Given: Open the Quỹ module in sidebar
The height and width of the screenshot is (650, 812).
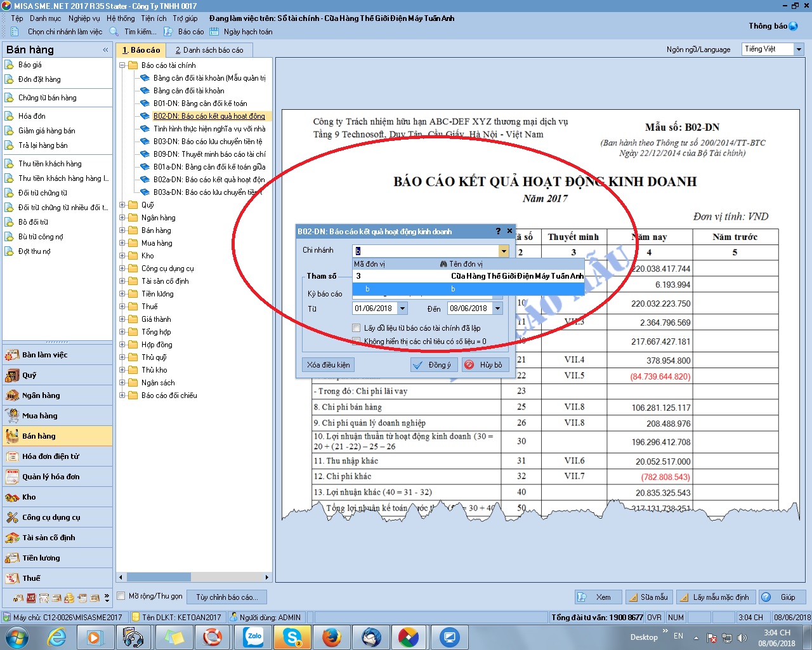Looking at the screenshot, I should [58, 375].
